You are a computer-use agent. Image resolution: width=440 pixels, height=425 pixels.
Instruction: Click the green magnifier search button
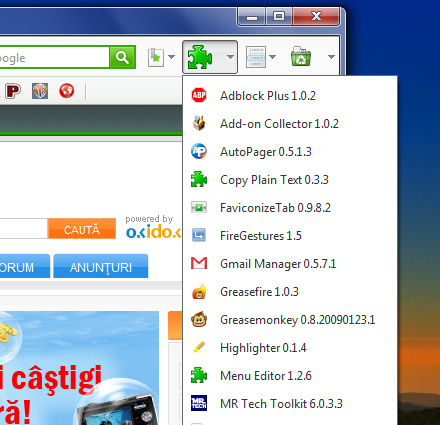pyautogui.click(x=122, y=57)
